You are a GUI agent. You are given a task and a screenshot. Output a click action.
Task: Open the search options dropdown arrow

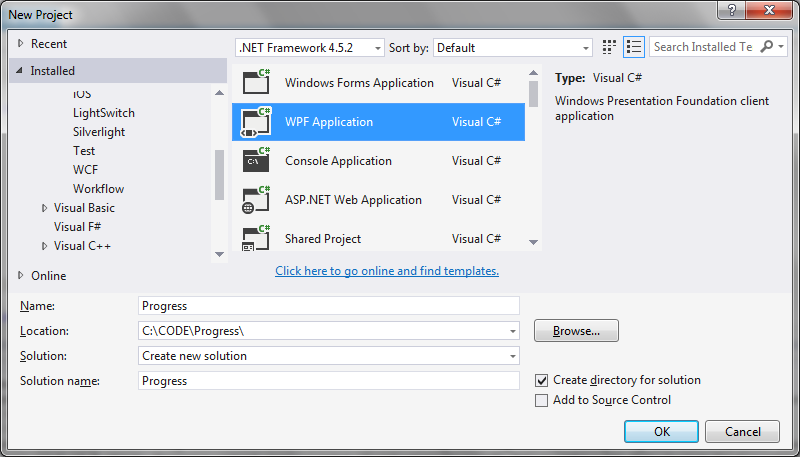tap(781, 47)
